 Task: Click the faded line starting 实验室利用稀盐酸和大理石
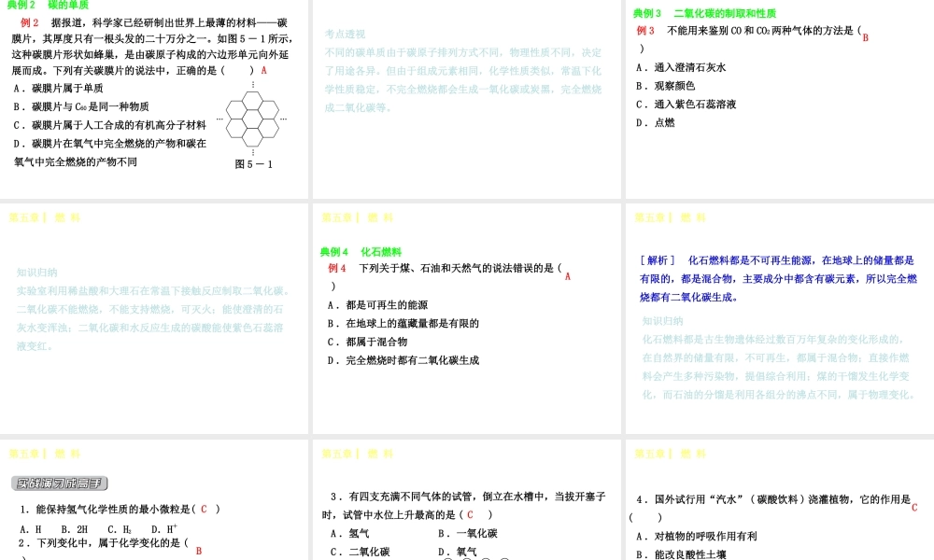(x=155, y=291)
